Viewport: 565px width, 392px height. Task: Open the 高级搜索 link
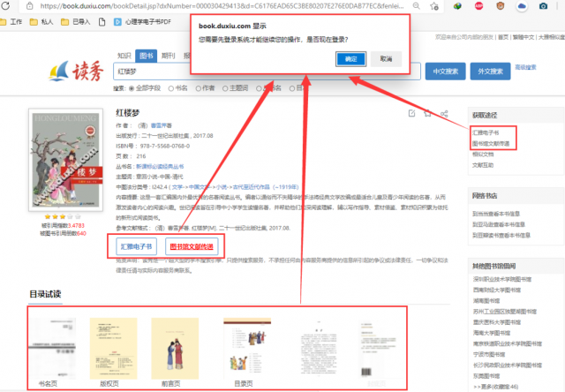click(525, 67)
